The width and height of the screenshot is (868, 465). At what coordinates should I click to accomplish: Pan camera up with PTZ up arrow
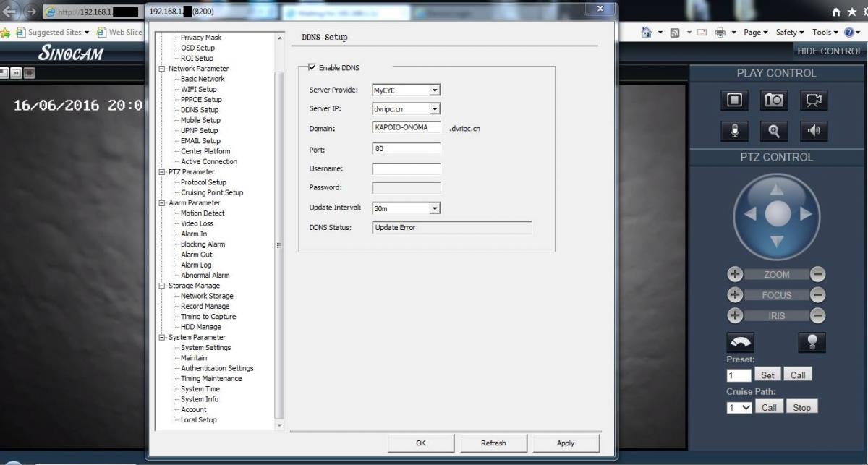click(777, 189)
